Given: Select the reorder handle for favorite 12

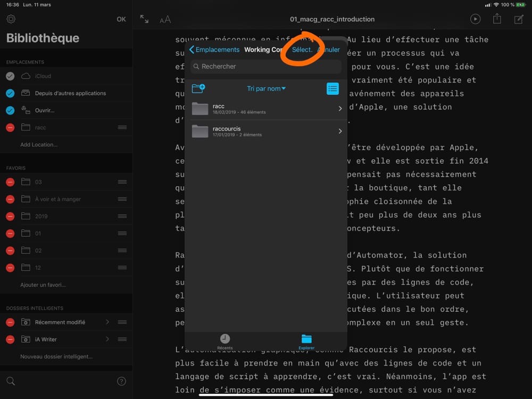Looking at the screenshot, I should tap(122, 268).
